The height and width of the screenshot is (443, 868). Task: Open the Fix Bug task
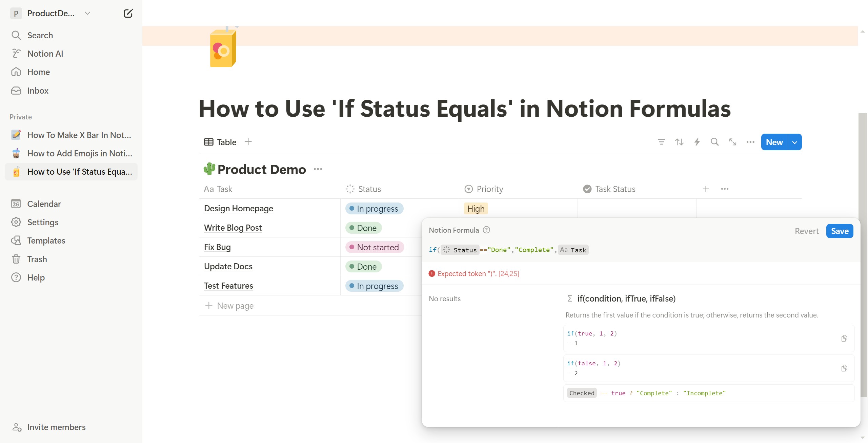(x=217, y=247)
